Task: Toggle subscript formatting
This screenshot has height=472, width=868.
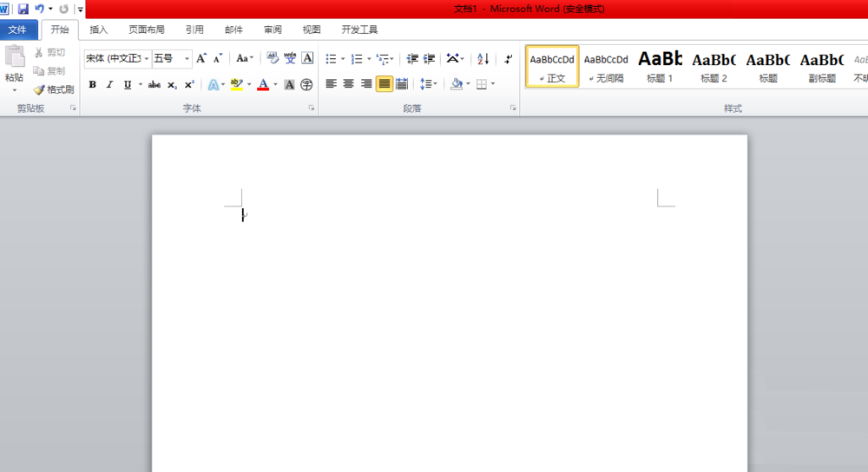Action: tap(172, 85)
